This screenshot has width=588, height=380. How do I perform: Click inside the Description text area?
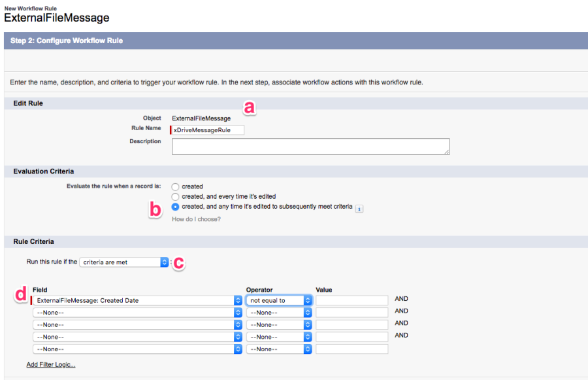point(310,147)
